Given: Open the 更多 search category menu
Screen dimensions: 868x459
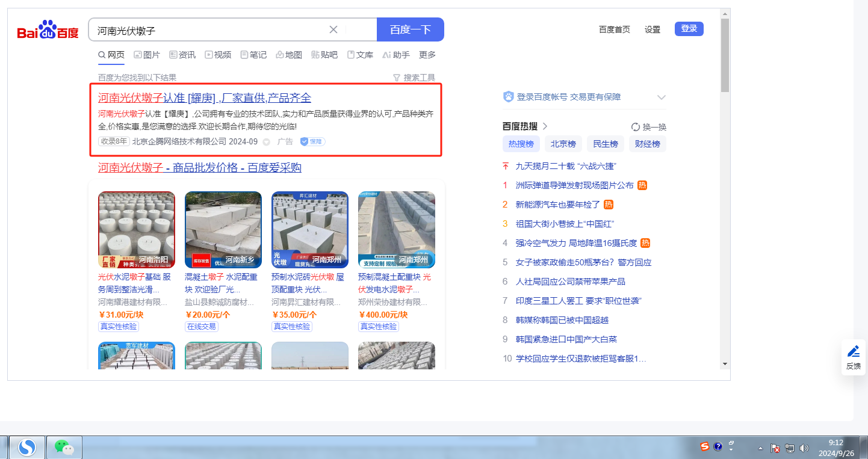Looking at the screenshot, I should point(427,55).
